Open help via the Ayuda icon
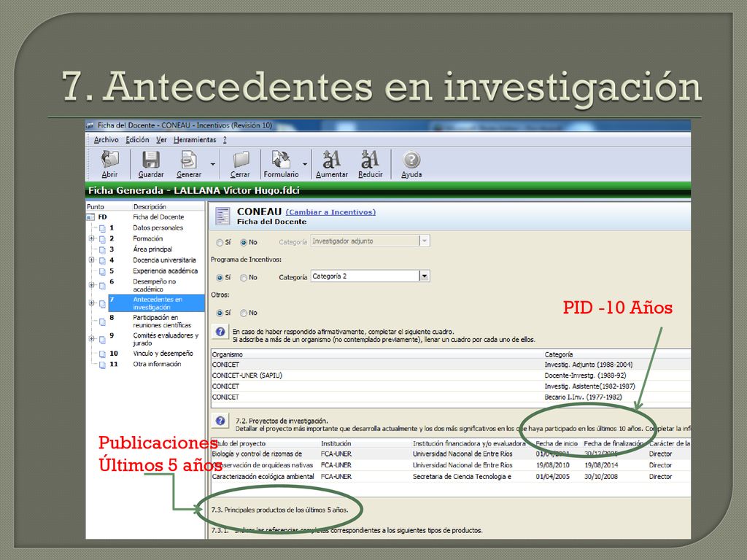This screenshot has height=560, width=747. (x=411, y=160)
